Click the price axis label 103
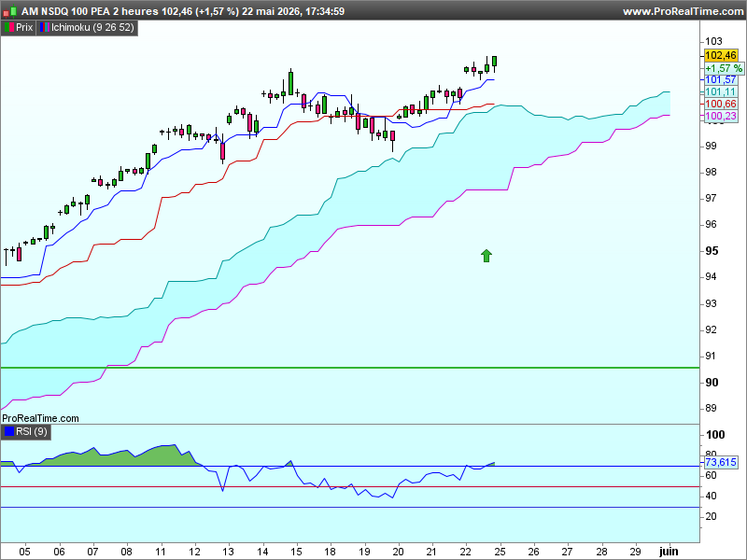747x560 pixels. (x=713, y=41)
